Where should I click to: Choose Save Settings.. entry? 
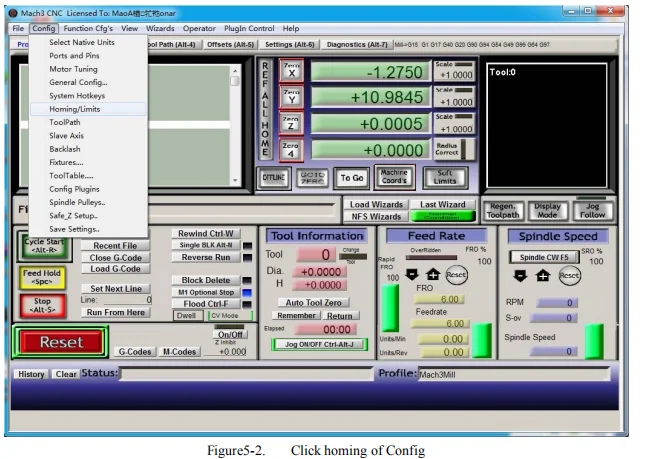click(88, 229)
